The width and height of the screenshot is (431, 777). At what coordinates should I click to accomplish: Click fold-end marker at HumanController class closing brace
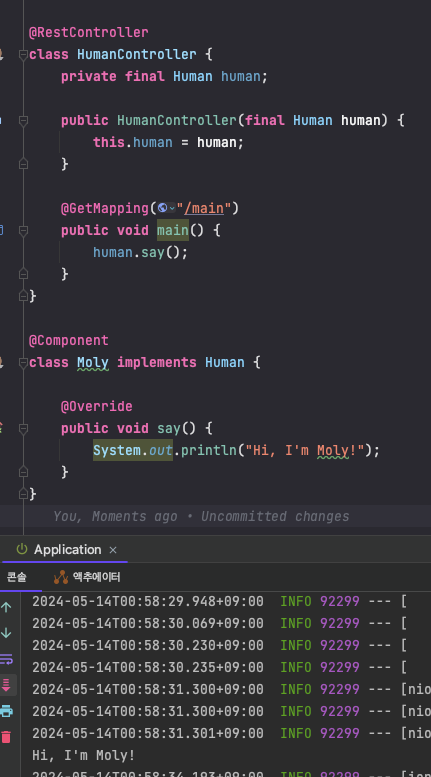click(23, 296)
